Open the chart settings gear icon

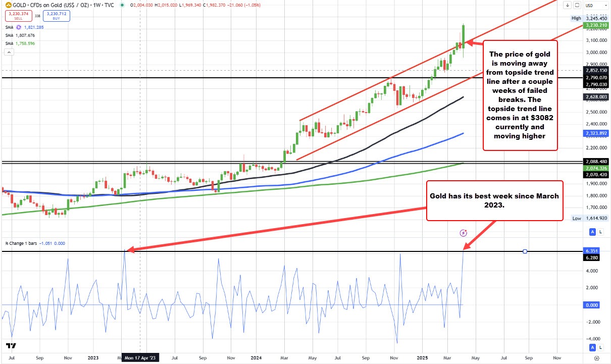pos(596,358)
